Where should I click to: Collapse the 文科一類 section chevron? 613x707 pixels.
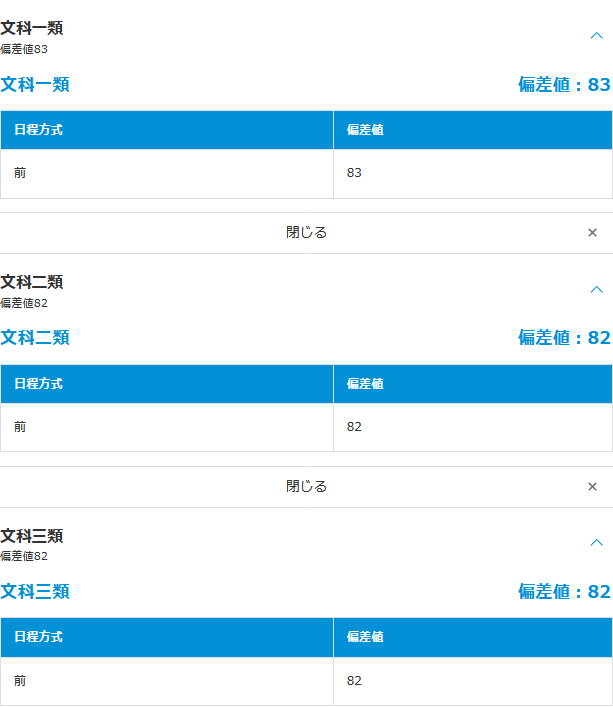pyautogui.click(x=597, y=36)
